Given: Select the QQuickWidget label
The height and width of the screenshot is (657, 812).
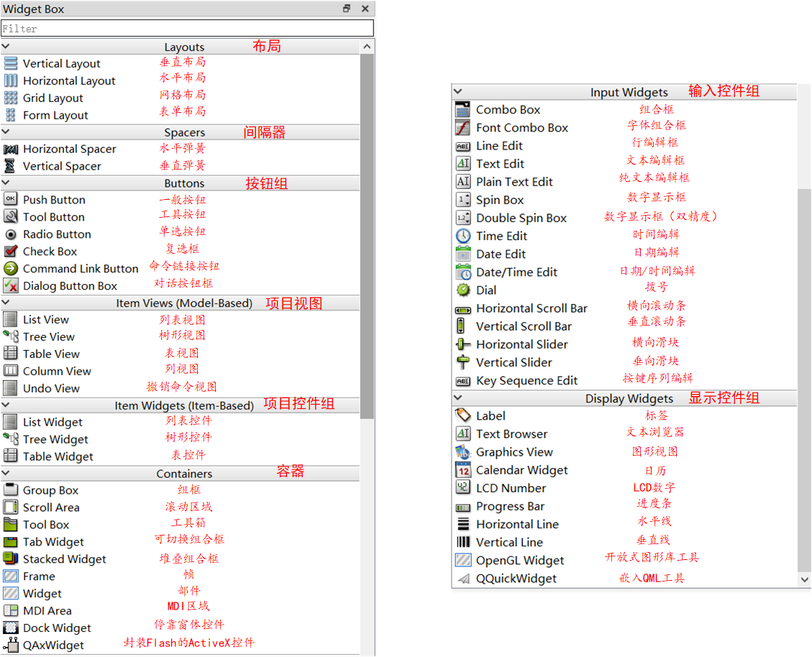Looking at the screenshot, I should pyautogui.click(x=516, y=579).
